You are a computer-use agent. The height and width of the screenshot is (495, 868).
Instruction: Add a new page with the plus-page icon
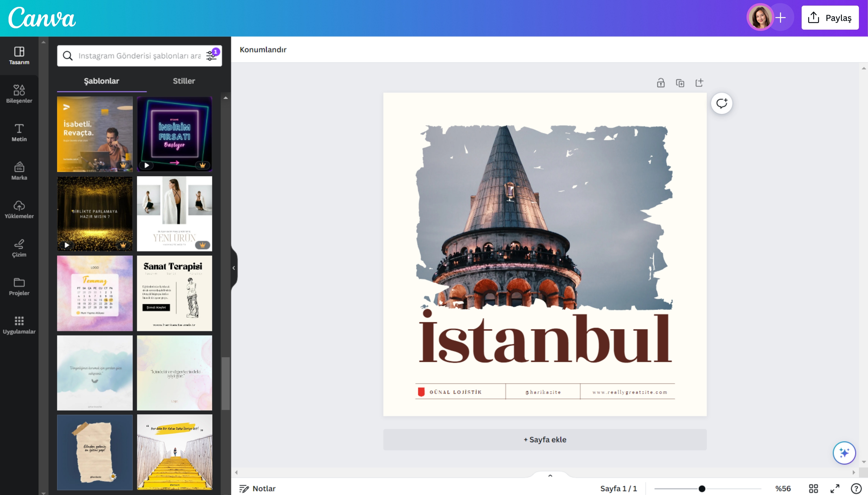click(699, 83)
